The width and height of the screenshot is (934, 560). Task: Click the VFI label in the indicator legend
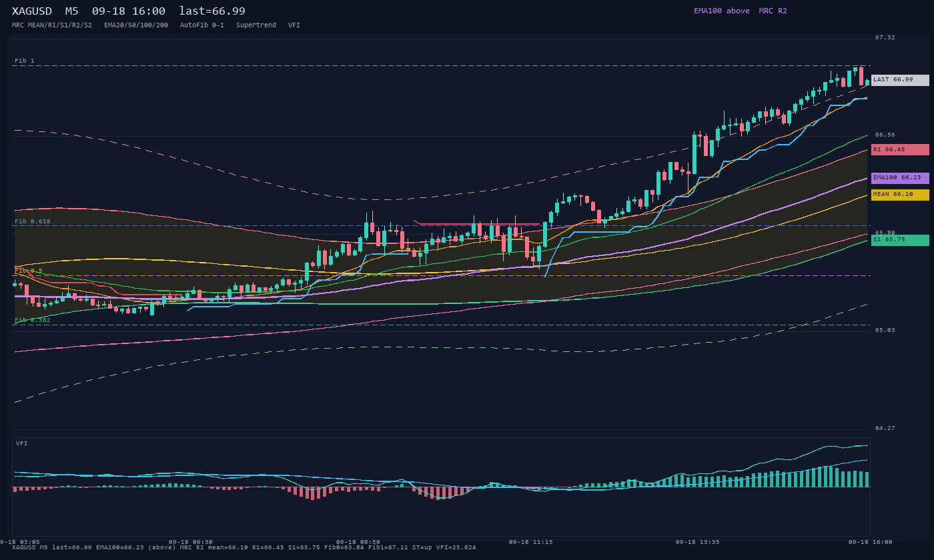294,25
